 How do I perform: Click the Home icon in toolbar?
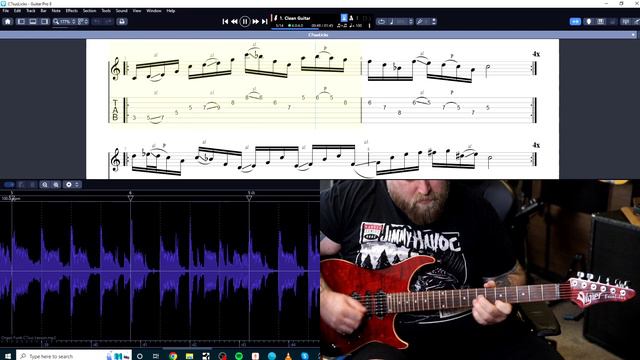click(x=8, y=21)
